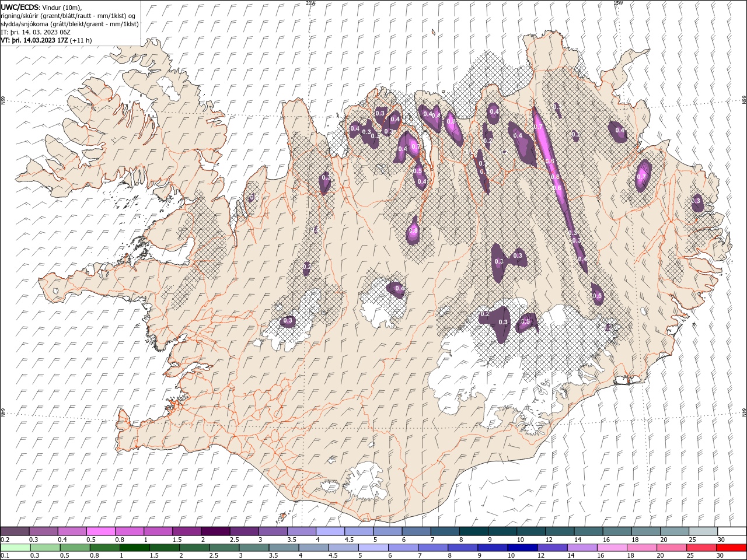The image size is (747, 560).
Task: Pick the lower blue swatch between 8 and 9
Action: [462, 548]
